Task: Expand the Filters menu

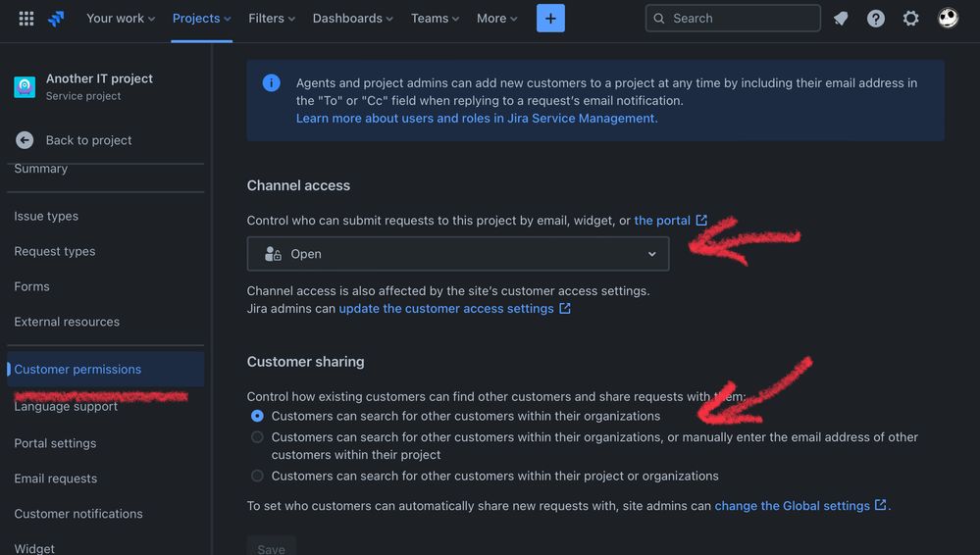Action: click(x=272, y=18)
